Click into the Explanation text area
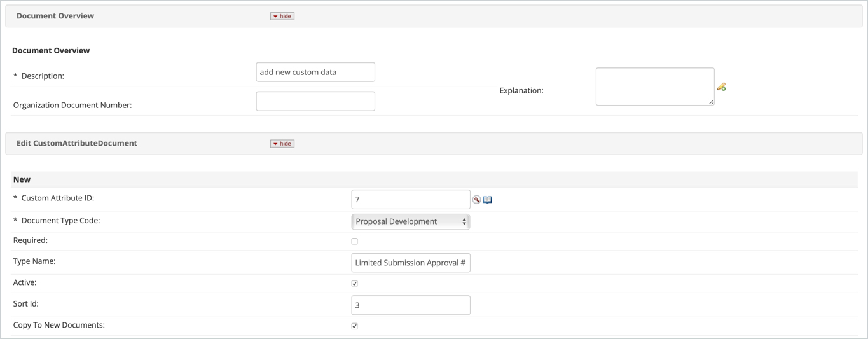This screenshot has height=339, width=868. [655, 86]
